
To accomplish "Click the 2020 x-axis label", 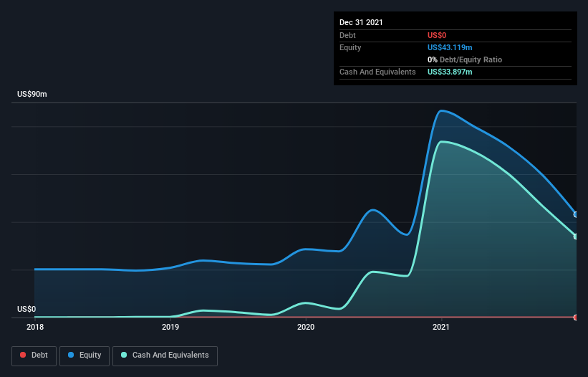I will point(306,327).
